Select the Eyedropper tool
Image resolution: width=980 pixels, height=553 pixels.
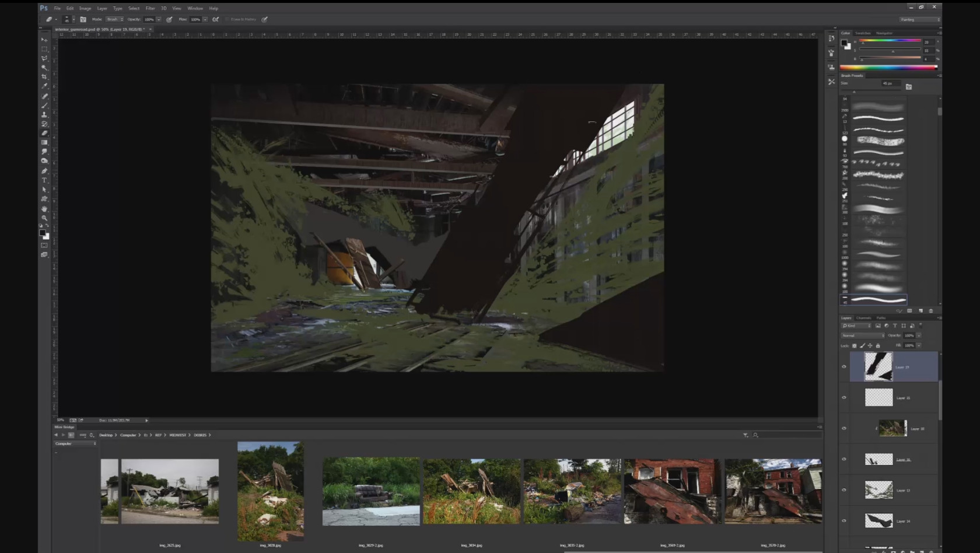[x=44, y=86]
